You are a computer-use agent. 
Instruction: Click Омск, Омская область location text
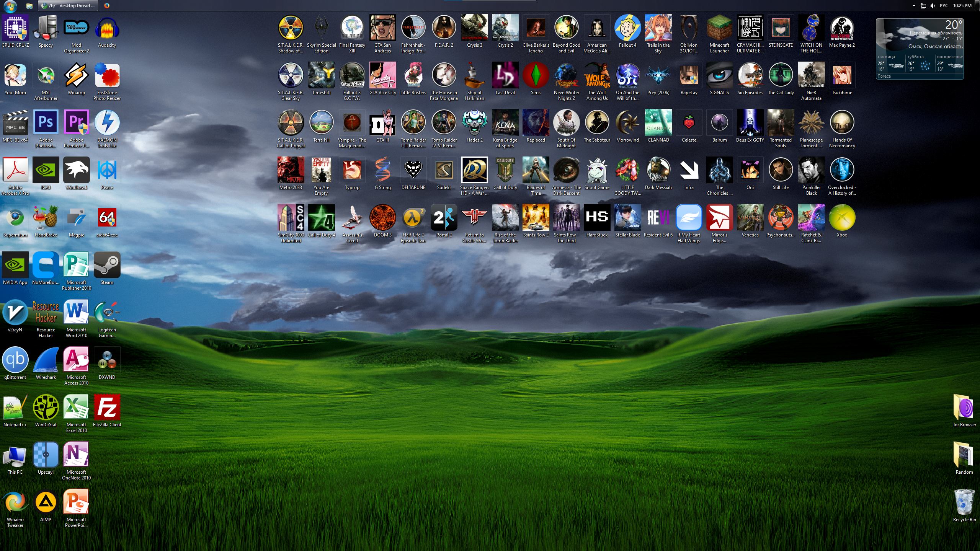(x=935, y=47)
